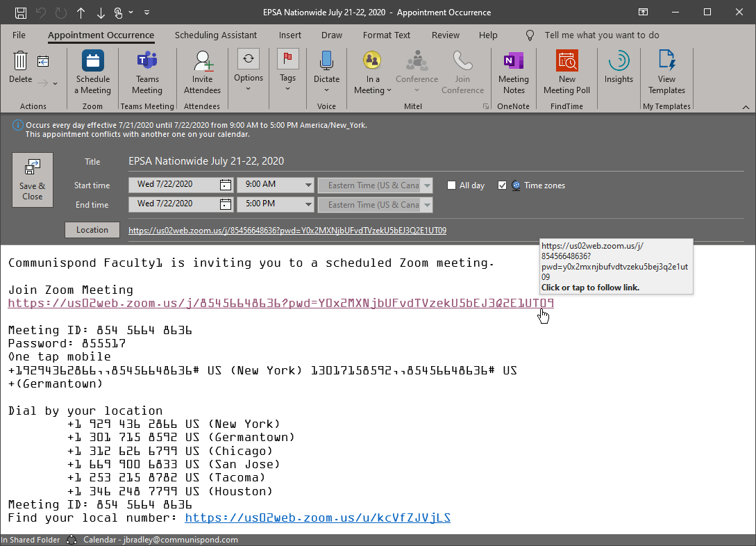Image resolution: width=756 pixels, height=546 pixels.
Task: Open the Review tab
Action: point(446,35)
